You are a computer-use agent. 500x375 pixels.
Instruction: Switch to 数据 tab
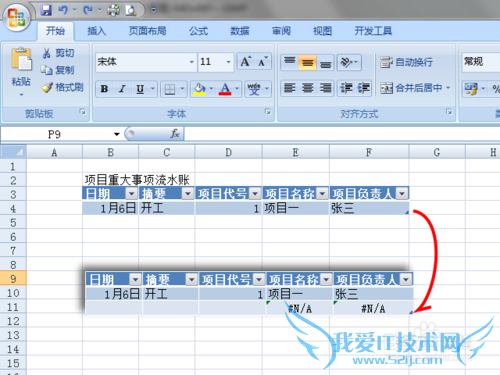click(240, 31)
